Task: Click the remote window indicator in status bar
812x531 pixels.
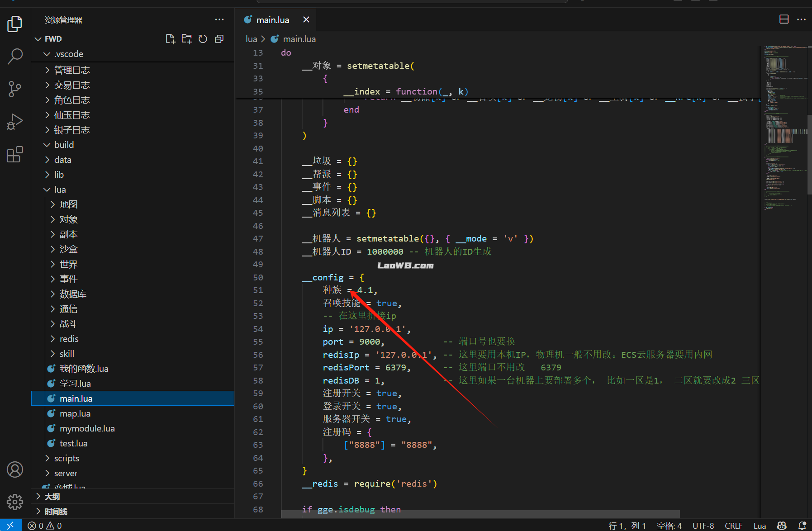Action: 10,525
